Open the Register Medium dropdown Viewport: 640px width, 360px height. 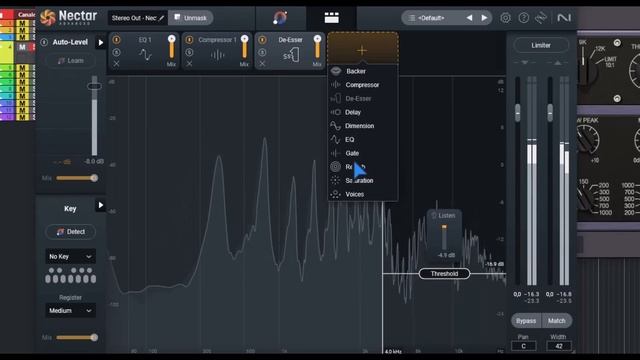click(70, 311)
